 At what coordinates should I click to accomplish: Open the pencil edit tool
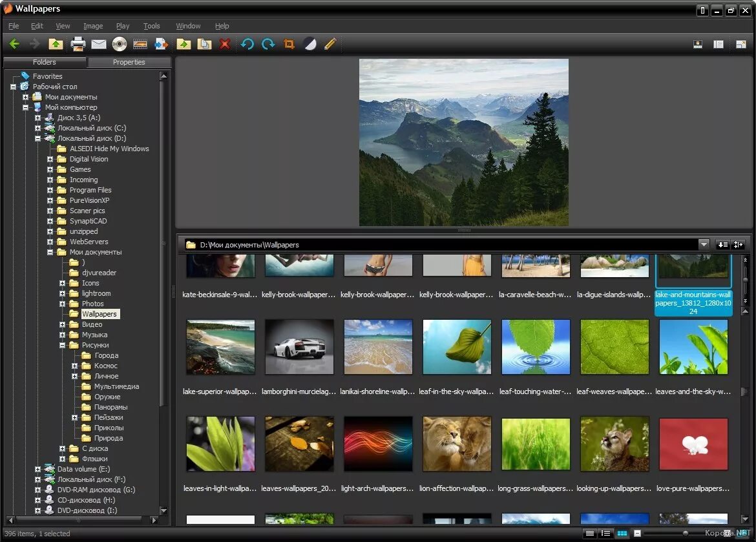tap(330, 45)
